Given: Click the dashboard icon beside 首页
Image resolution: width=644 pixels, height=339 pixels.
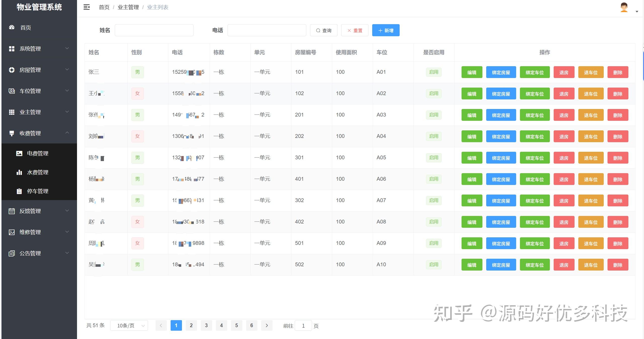Looking at the screenshot, I should 12,27.
